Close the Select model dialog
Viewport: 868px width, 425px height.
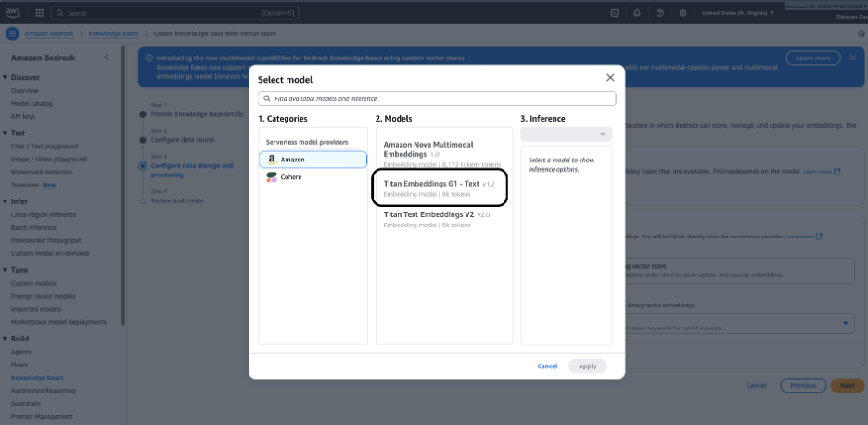tap(610, 78)
